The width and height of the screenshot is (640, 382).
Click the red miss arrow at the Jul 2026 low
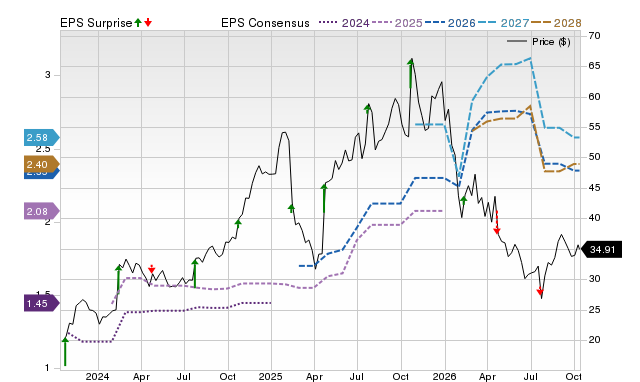tap(540, 291)
